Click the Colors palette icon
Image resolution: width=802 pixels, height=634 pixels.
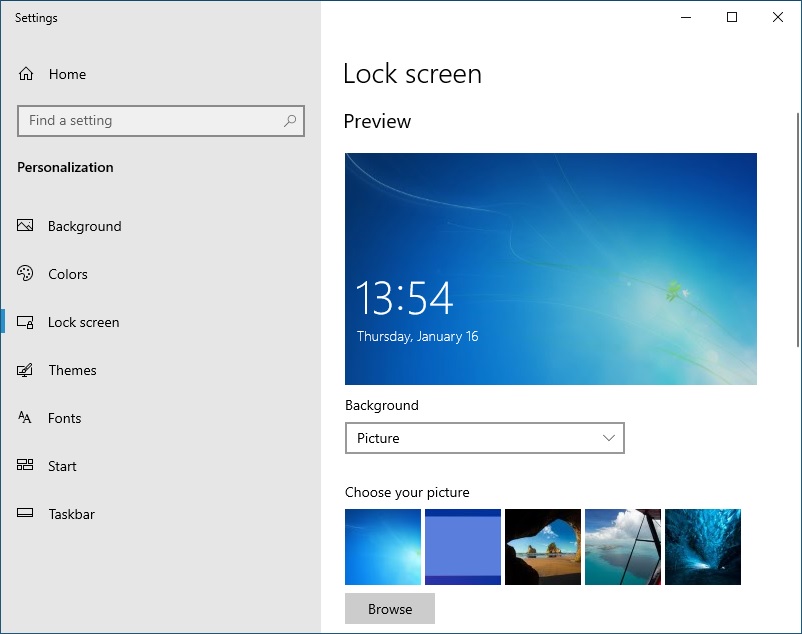point(25,274)
